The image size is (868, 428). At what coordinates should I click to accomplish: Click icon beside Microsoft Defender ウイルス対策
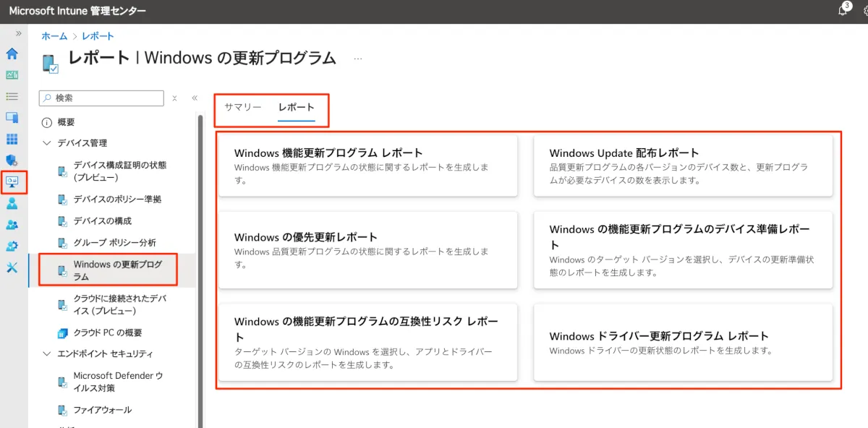63,382
